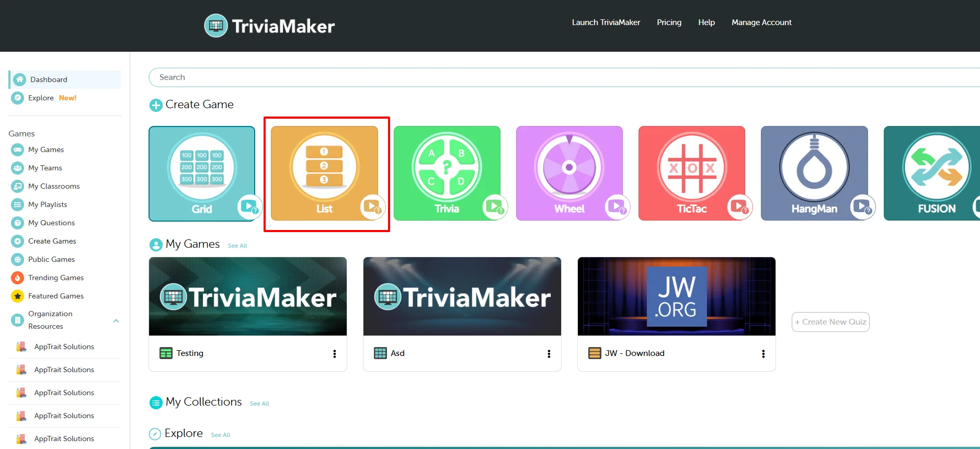Click the Featured Games star icon

[18, 296]
